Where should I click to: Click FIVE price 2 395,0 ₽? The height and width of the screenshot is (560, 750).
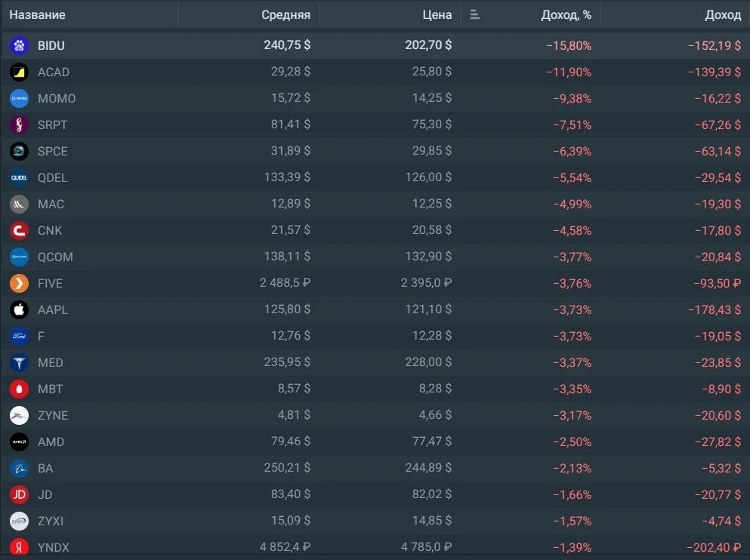click(426, 283)
